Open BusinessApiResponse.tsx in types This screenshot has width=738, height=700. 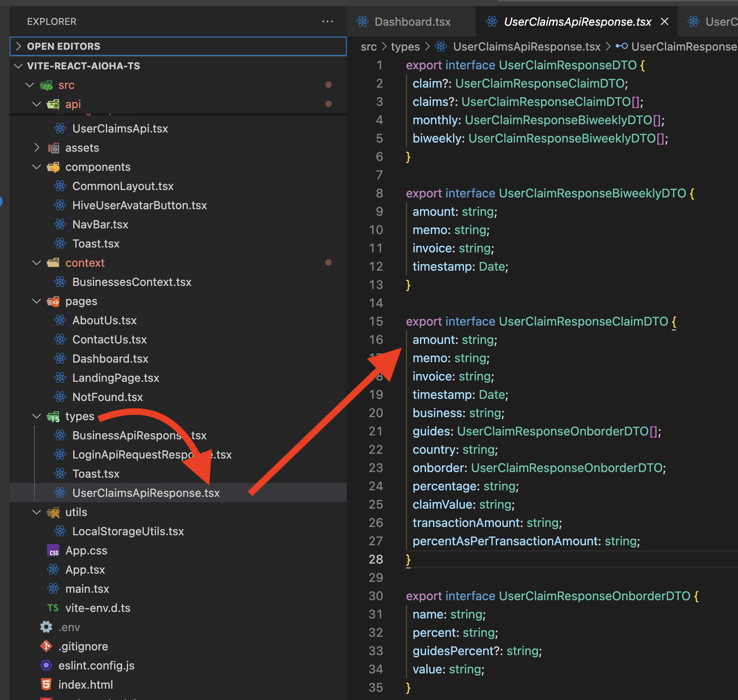point(139,435)
